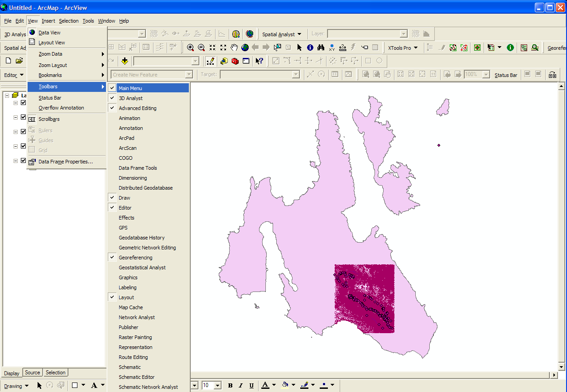Click the ArcScene icon on 3D Analyst toolbar
The image size is (567, 392).
pyautogui.click(x=236, y=34)
